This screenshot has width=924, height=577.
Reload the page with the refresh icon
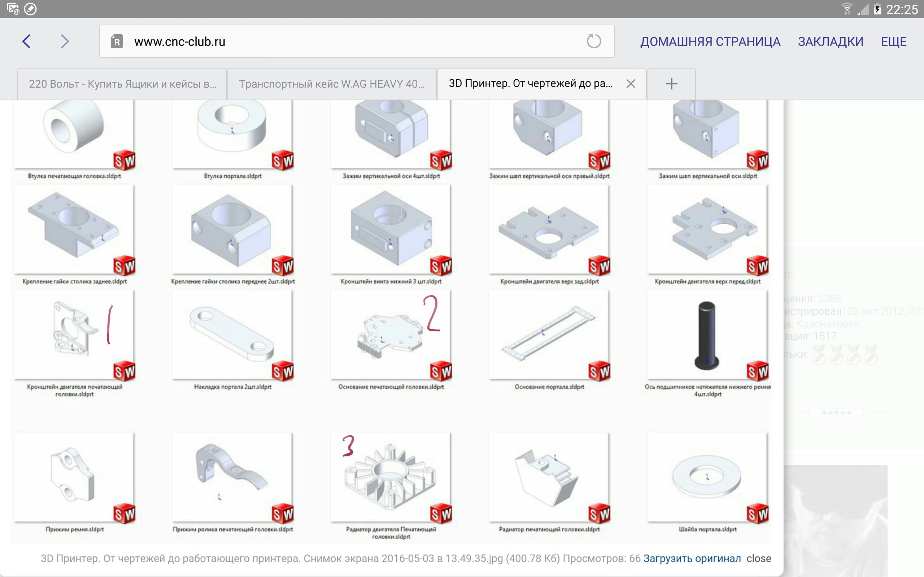(x=594, y=41)
